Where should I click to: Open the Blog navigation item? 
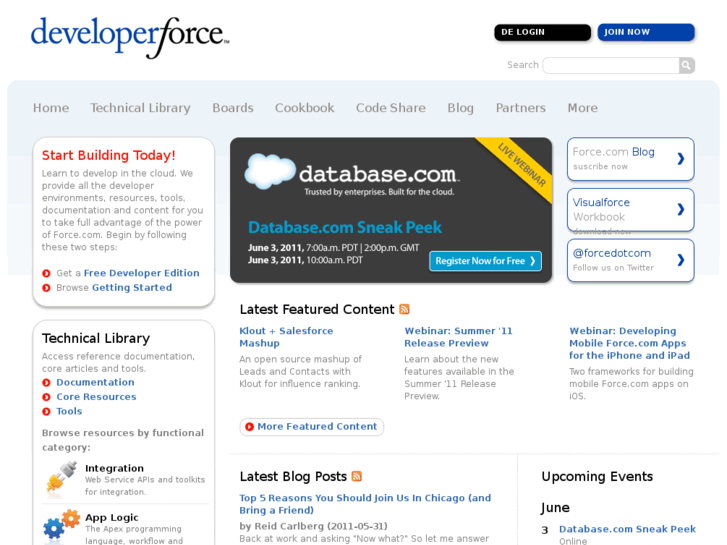point(460,108)
